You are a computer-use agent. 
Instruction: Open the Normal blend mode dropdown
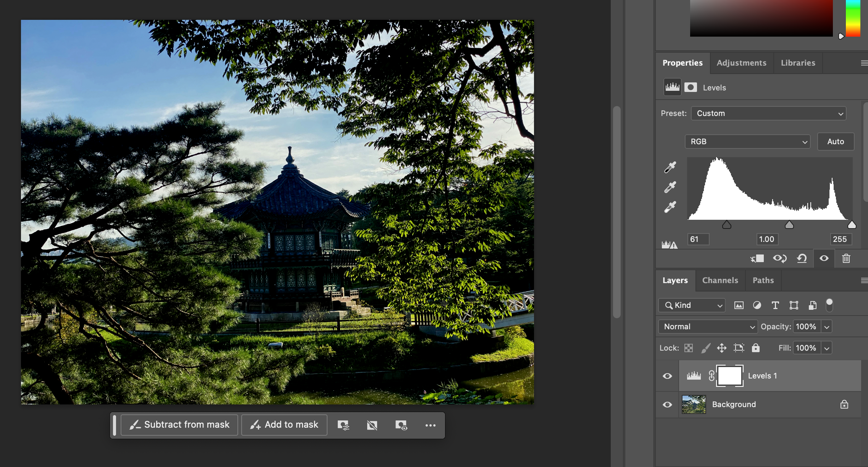tap(708, 327)
